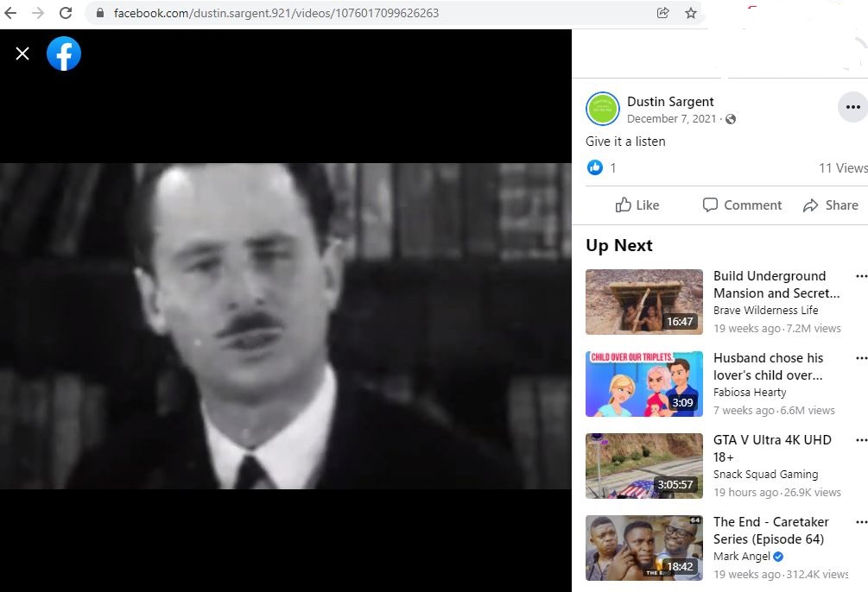
Task: Click the black-and-white video player
Action: [286, 326]
